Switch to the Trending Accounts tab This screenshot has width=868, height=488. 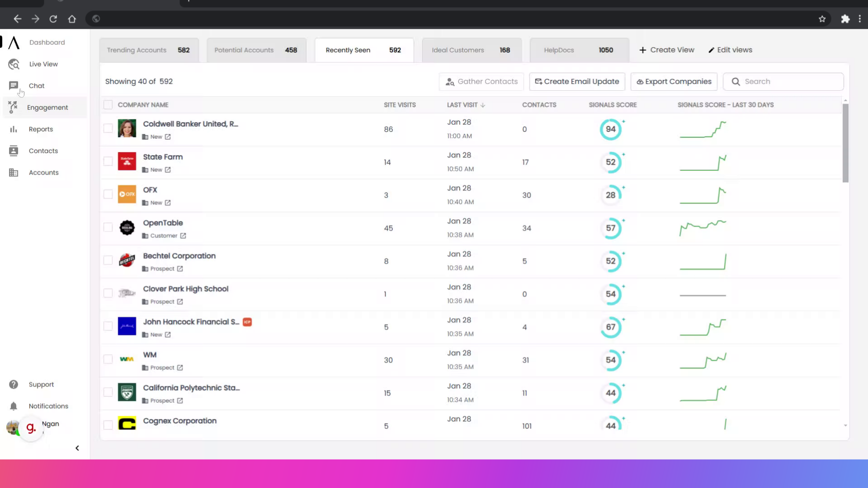pos(149,50)
